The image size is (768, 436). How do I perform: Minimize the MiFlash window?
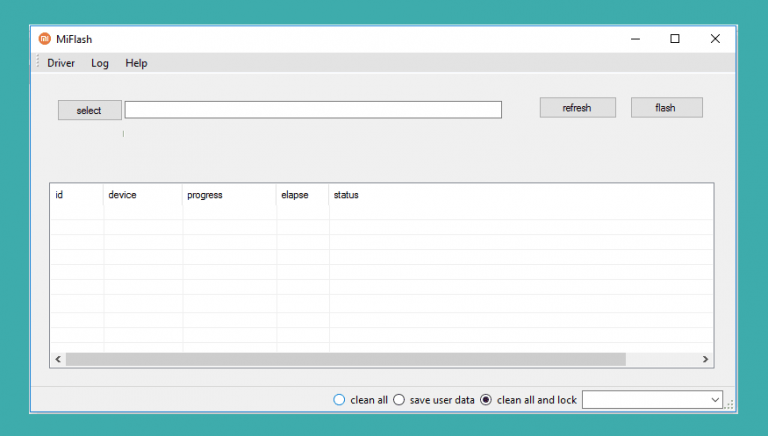click(635, 39)
